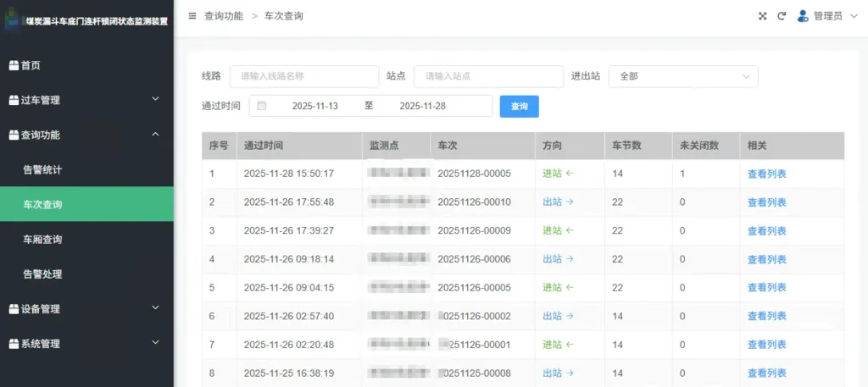This screenshot has width=868, height=387.
Task: Expand the 过车管理 sidebar menu
Action: point(155,100)
